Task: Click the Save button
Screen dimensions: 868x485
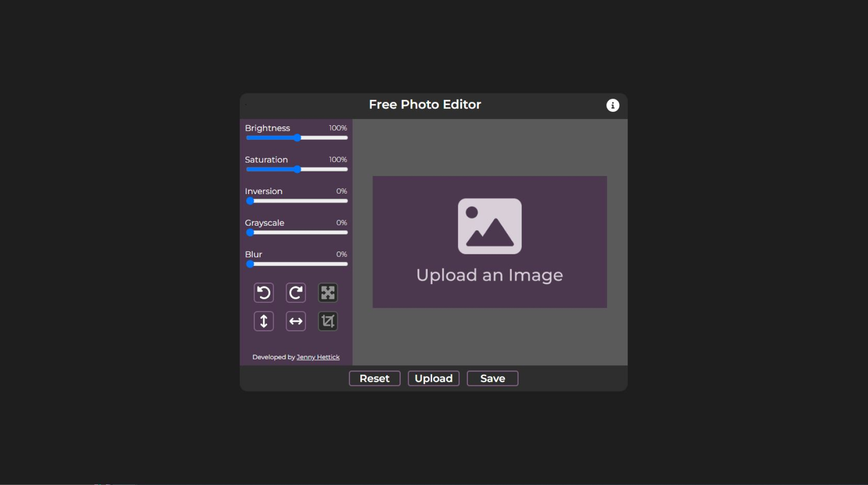Action: point(492,378)
